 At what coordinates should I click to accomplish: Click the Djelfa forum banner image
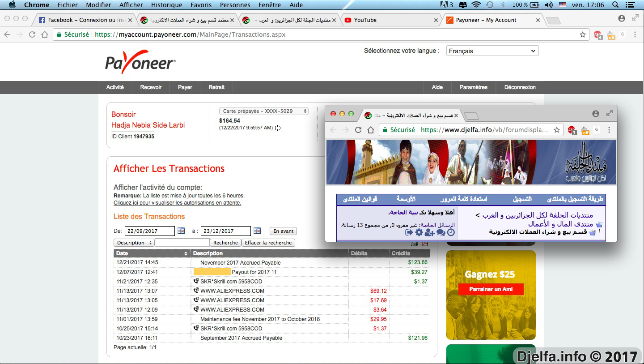471,162
